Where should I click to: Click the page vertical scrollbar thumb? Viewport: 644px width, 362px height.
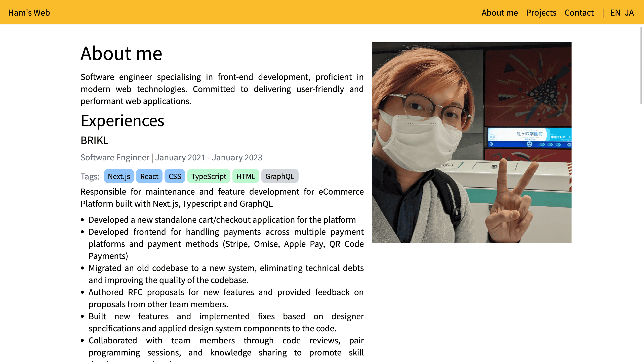pyautogui.click(x=641, y=66)
